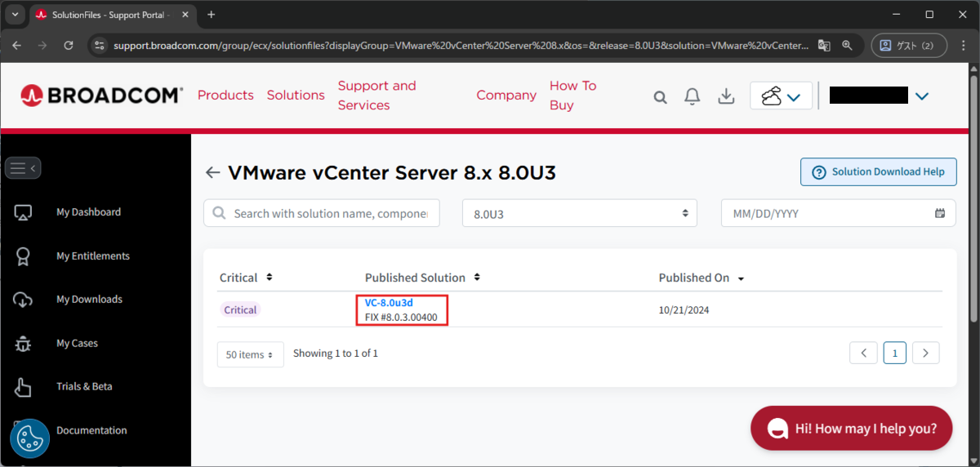Click the My Entitlements ribbon icon
Screen dimensions: 980x467
tap(23, 256)
